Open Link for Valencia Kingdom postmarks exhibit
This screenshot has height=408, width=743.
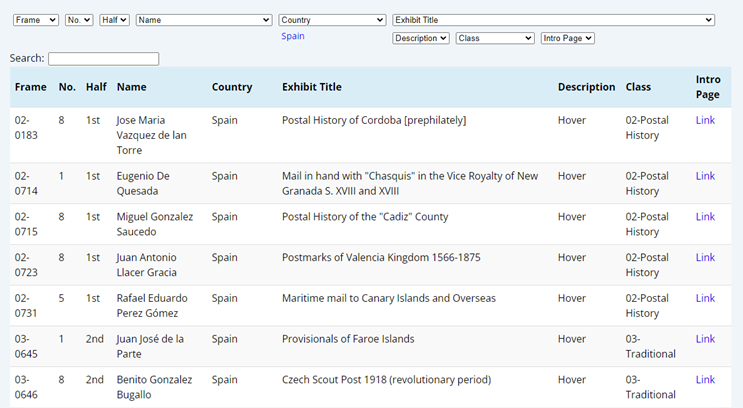[x=705, y=258]
